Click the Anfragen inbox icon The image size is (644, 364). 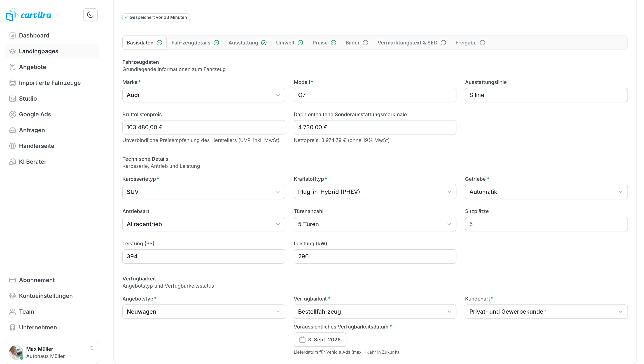(13, 130)
